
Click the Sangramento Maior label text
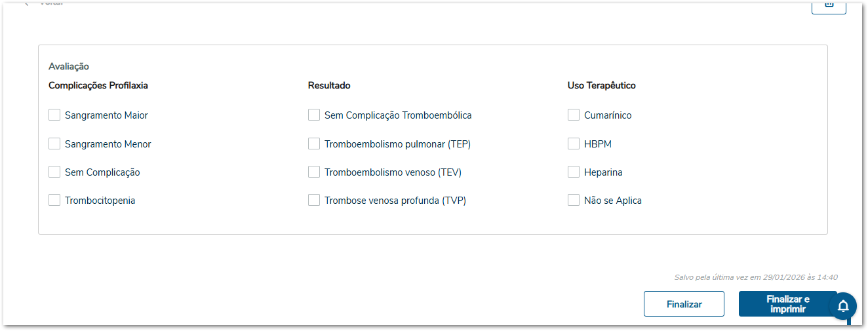(106, 115)
